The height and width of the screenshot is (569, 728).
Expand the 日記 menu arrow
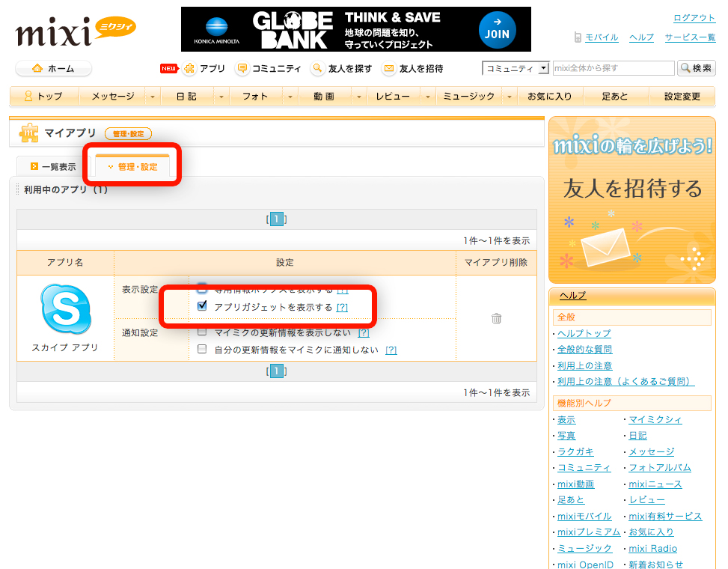tap(221, 97)
